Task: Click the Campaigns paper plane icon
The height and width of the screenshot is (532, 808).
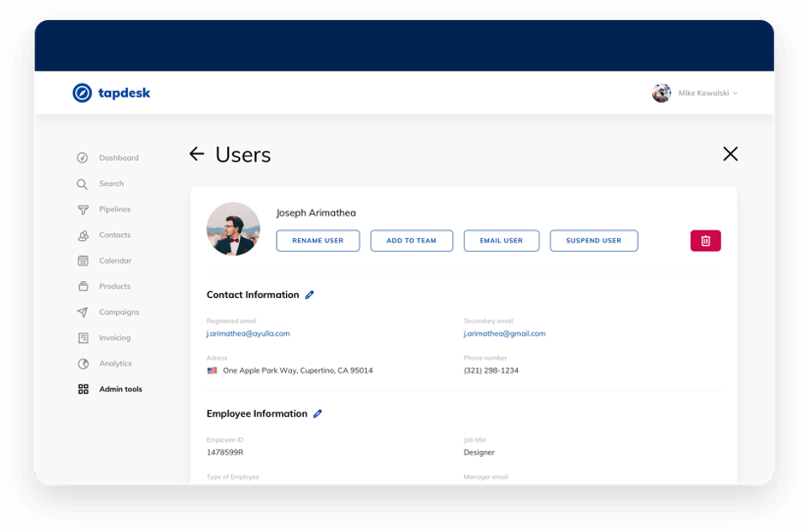Action: point(82,312)
